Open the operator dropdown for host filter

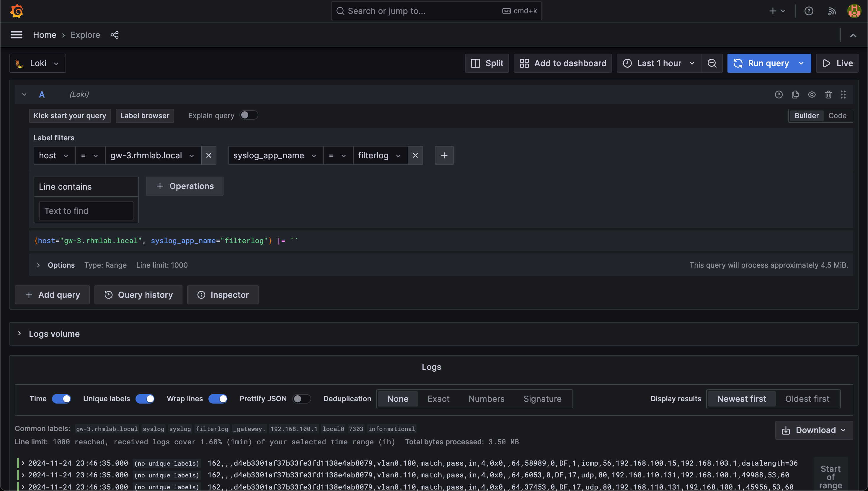90,155
